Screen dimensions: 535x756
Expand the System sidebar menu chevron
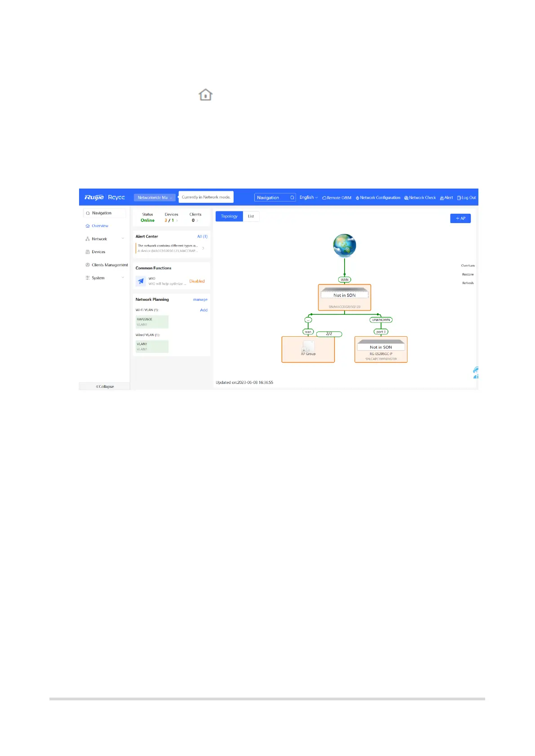click(x=123, y=278)
